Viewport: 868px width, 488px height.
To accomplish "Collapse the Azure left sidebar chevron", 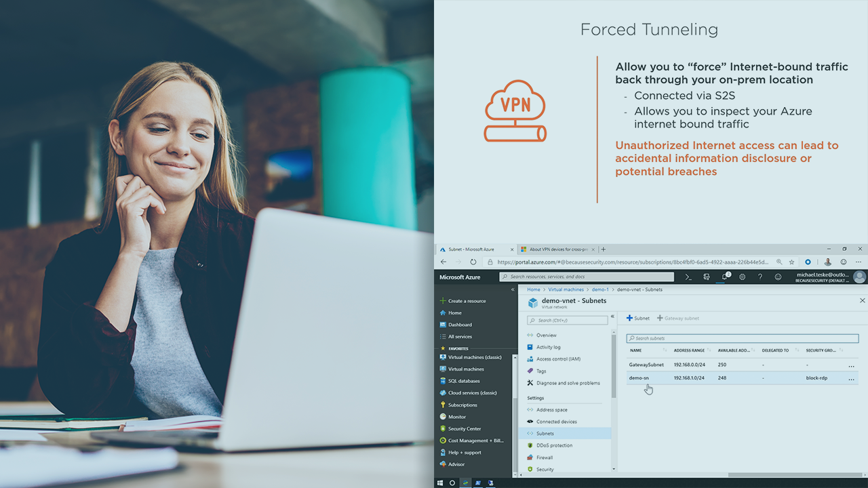I will point(513,289).
